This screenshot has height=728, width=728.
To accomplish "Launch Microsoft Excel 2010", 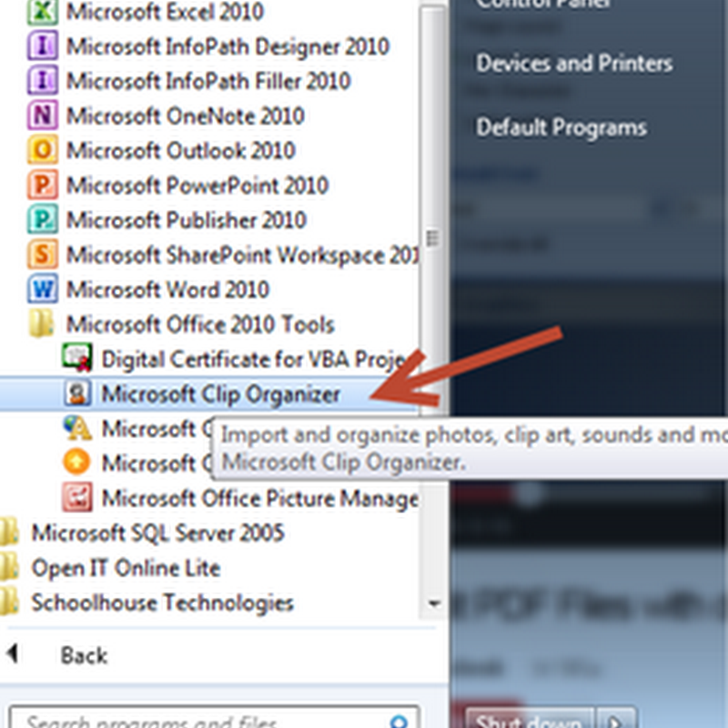I will 166,11.
